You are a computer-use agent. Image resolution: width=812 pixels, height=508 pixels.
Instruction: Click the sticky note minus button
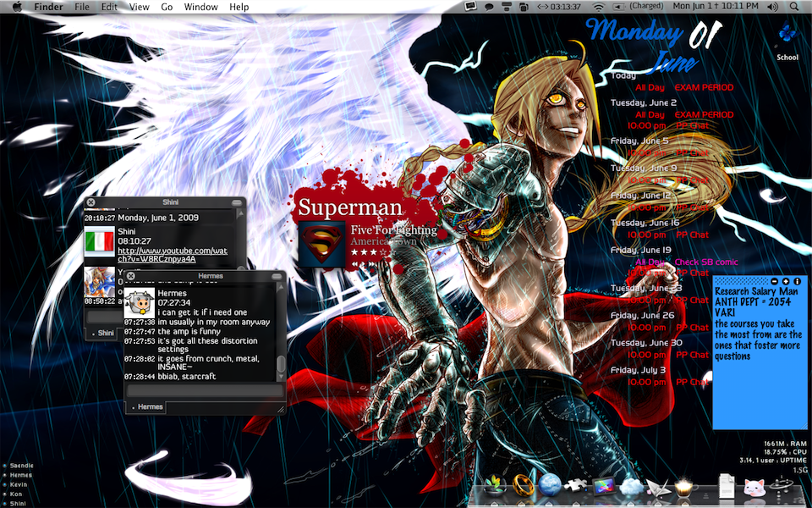pos(774,281)
